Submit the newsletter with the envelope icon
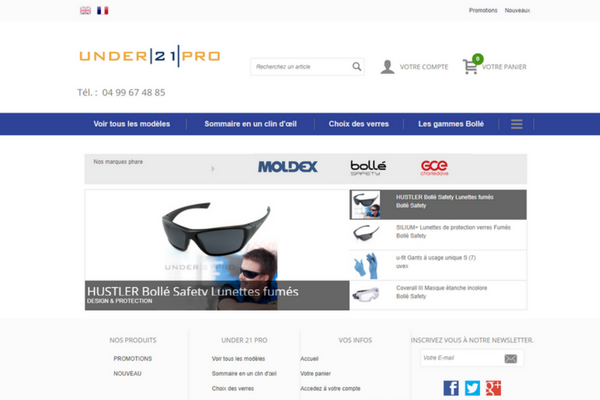The height and width of the screenshot is (400, 600). point(510,359)
